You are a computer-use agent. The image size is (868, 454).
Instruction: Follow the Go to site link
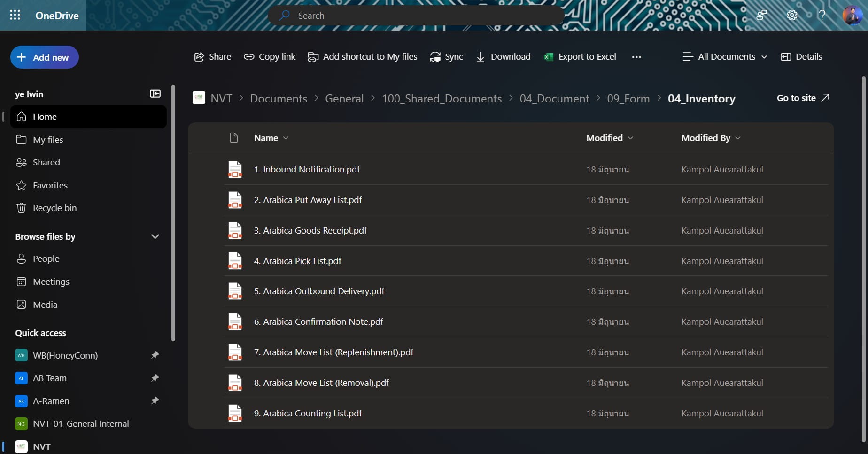[x=803, y=98]
